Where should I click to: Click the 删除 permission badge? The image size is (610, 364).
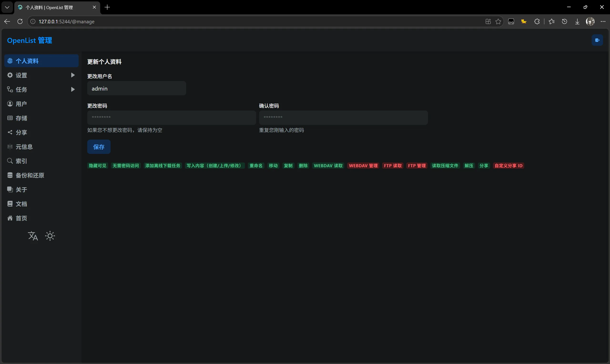(x=303, y=166)
